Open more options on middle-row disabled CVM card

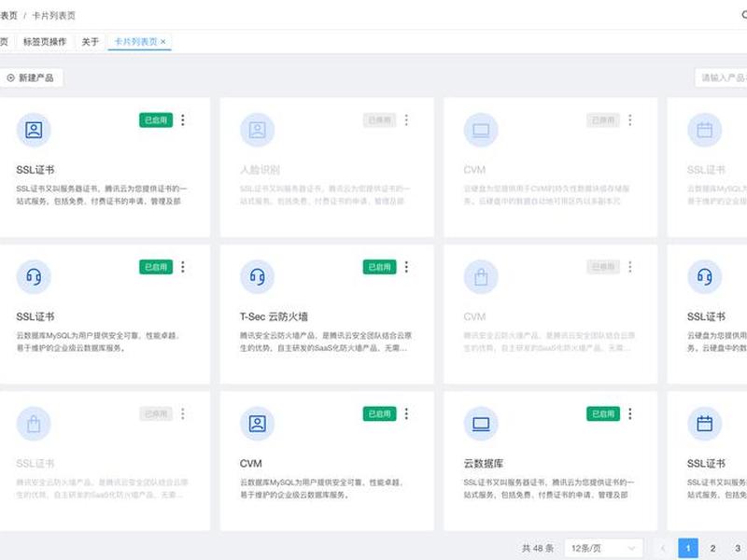coord(630,267)
